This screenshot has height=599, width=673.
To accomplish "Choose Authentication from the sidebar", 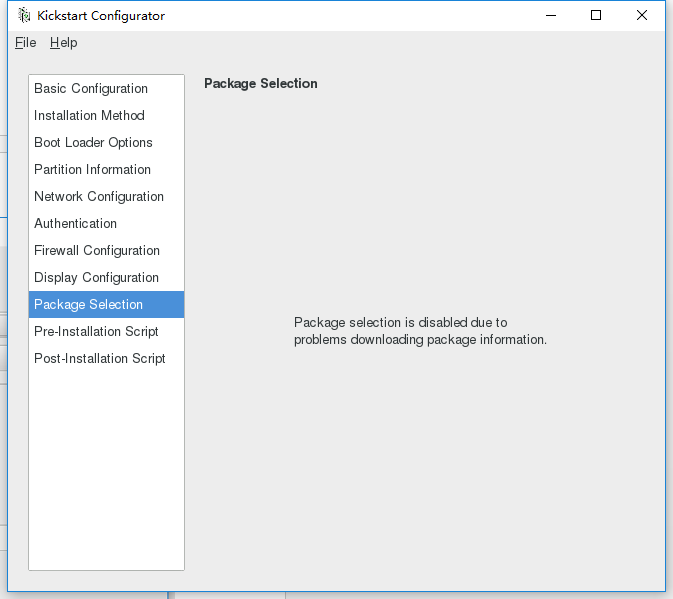I will [75, 224].
